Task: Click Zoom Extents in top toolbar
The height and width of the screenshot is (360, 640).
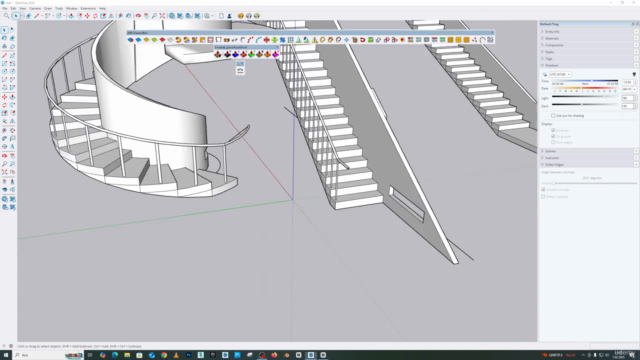Action: [162, 16]
